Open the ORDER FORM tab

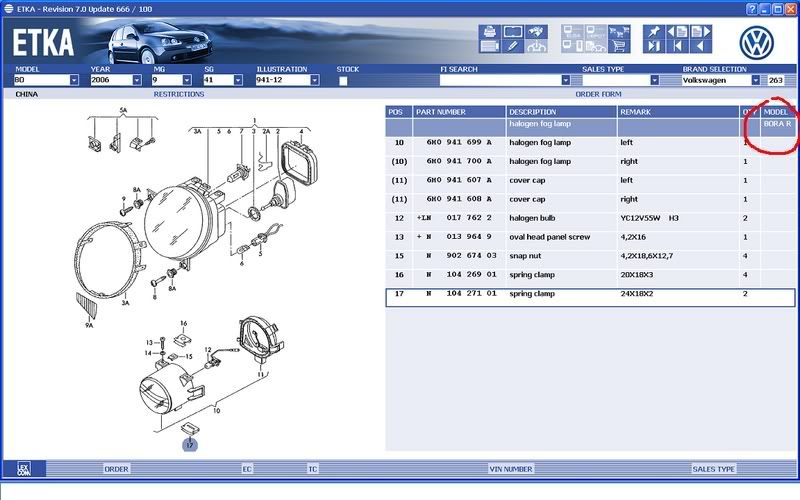(600, 94)
